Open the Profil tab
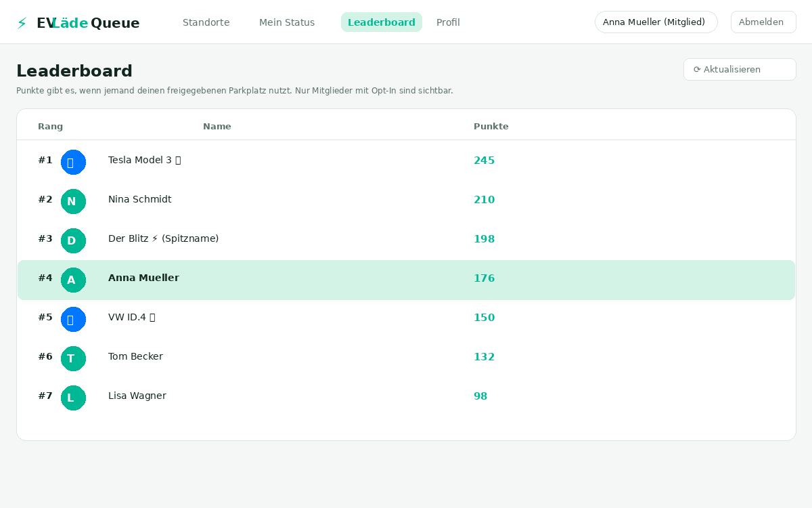Screen dimensions: 812x508 point(448,22)
